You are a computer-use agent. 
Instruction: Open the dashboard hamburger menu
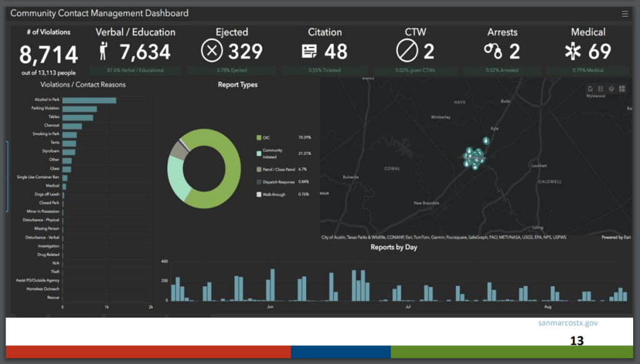pyautogui.click(x=625, y=13)
